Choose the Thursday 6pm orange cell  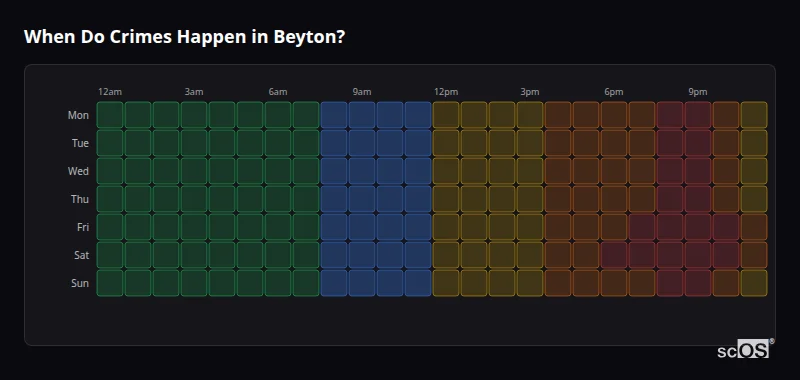pyautogui.click(x=614, y=199)
